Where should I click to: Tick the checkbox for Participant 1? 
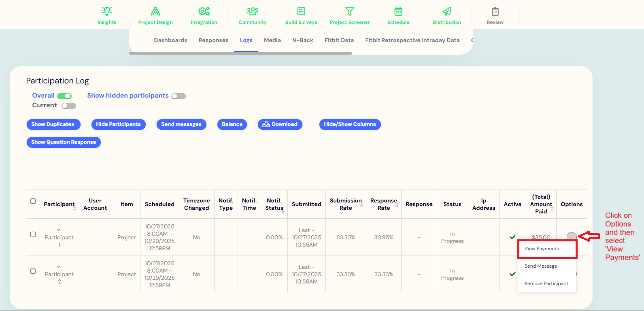[33, 234]
